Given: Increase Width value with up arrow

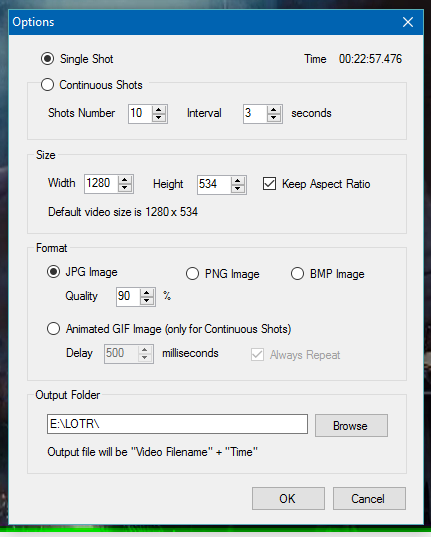Looking at the screenshot, I should [125, 180].
